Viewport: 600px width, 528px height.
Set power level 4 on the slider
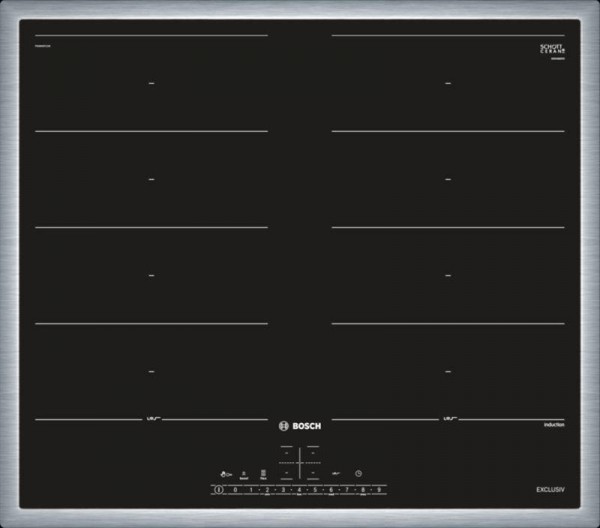pos(299,490)
